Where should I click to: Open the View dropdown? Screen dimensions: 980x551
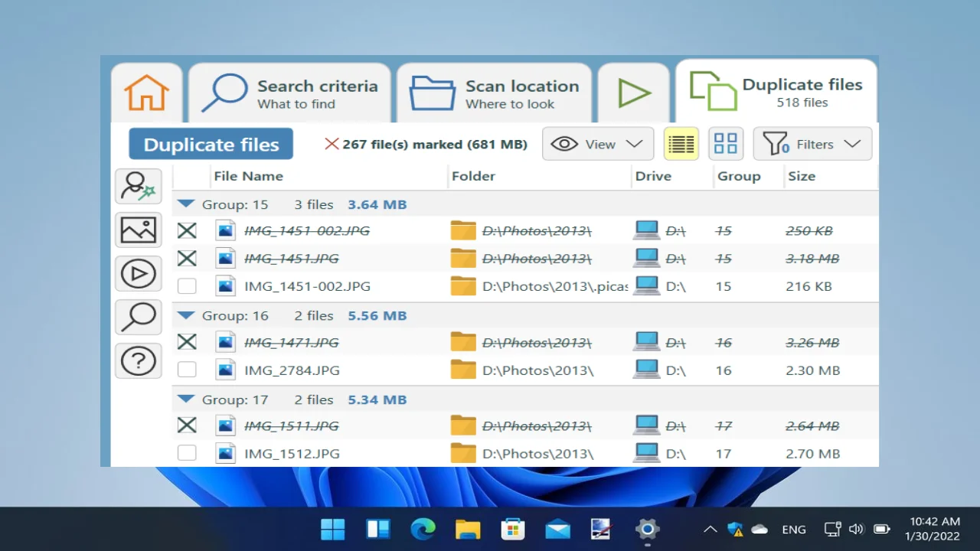tap(598, 144)
